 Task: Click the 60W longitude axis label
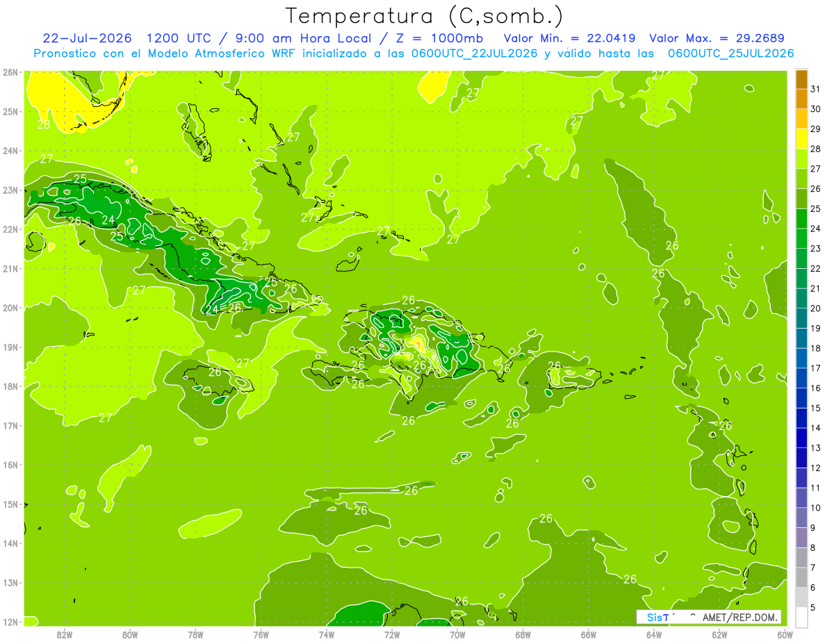[785, 634]
